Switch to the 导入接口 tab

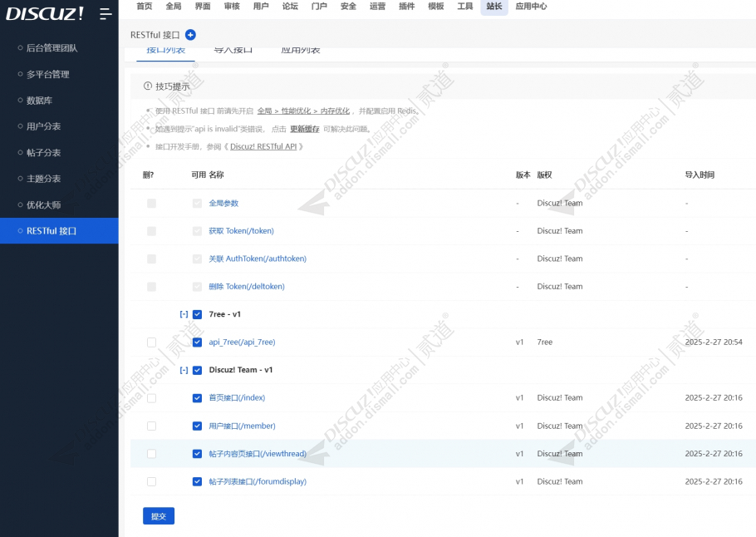point(233,50)
